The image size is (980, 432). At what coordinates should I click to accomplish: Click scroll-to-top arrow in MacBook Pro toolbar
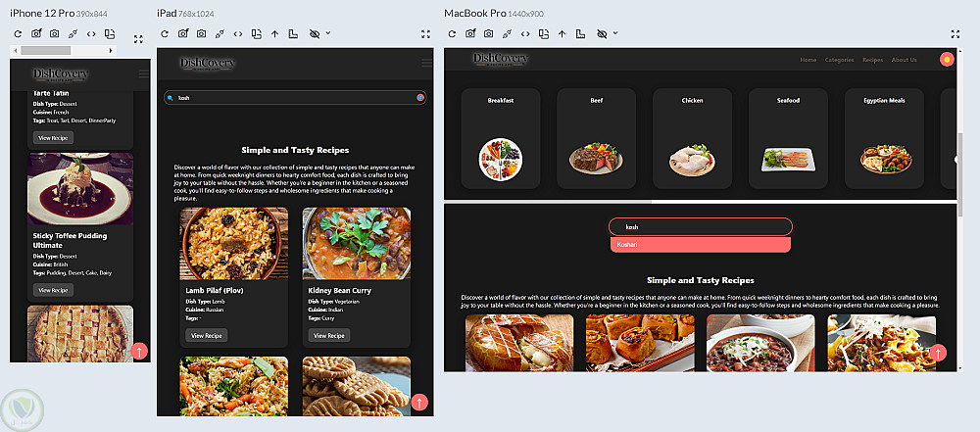[x=562, y=33]
